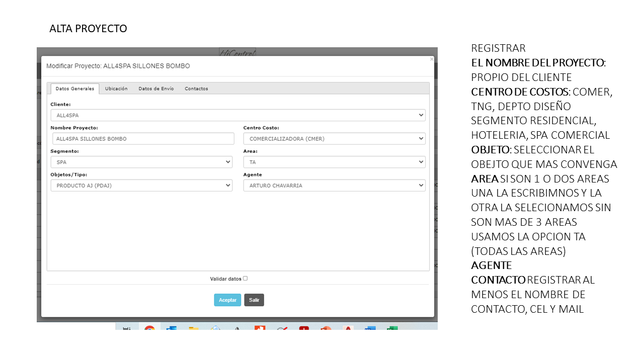
Task: Open the Datos de Envío tab
Action: coord(156,88)
